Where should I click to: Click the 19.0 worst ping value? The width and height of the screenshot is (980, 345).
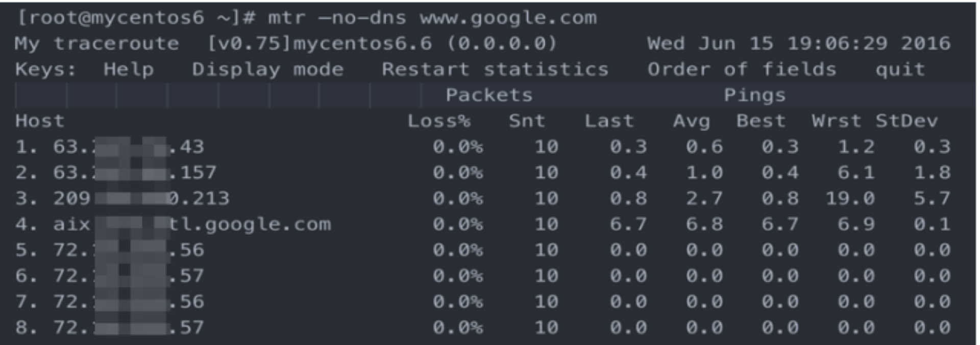850,198
